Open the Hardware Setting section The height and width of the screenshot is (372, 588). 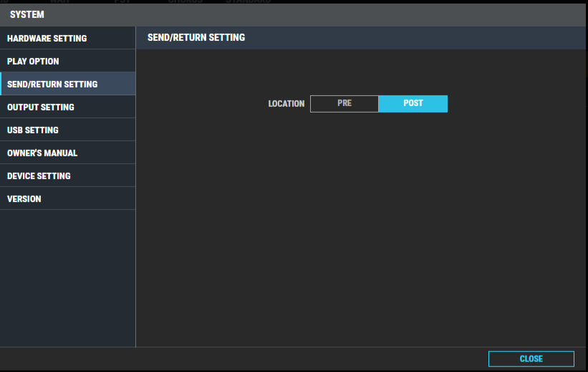47,39
